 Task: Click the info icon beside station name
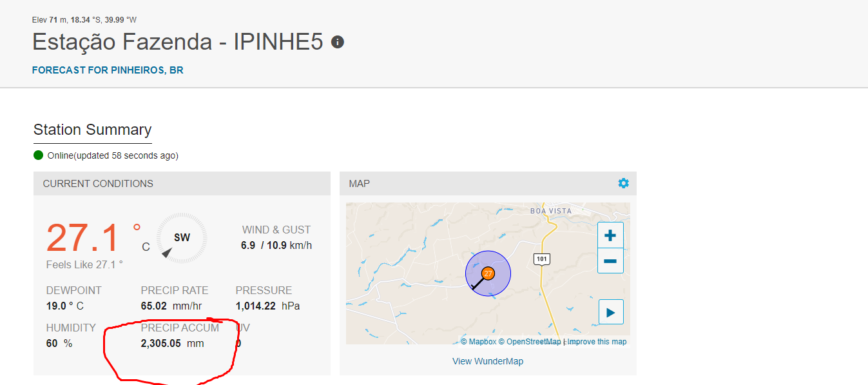pos(337,43)
